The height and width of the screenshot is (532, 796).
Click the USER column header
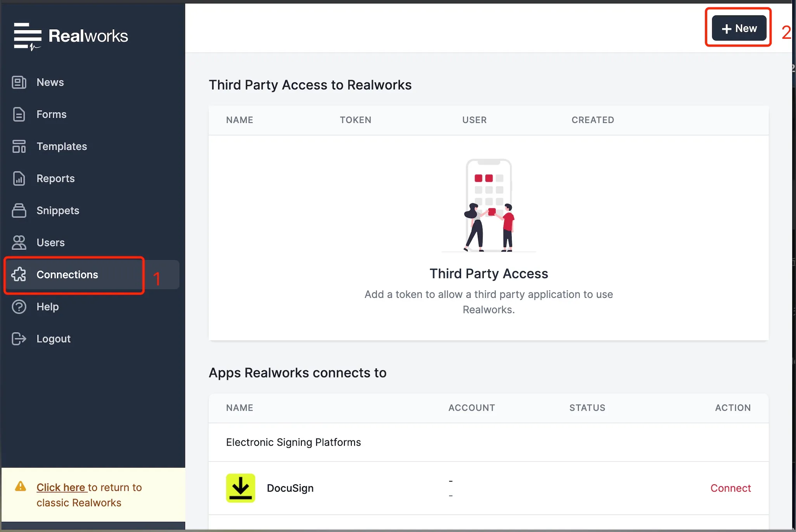click(x=474, y=120)
